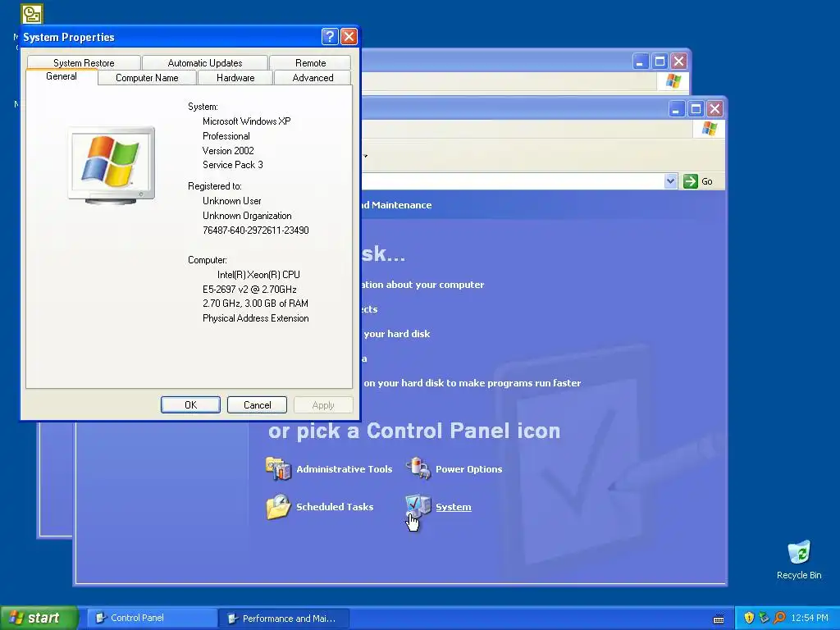This screenshot has height=630, width=840.
Task: Switch to the Automatic Updates tab
Action: [204, 62]
